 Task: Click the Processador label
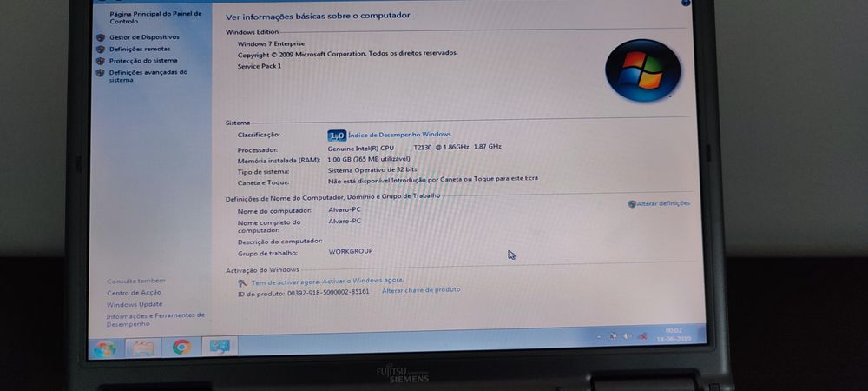258,150
